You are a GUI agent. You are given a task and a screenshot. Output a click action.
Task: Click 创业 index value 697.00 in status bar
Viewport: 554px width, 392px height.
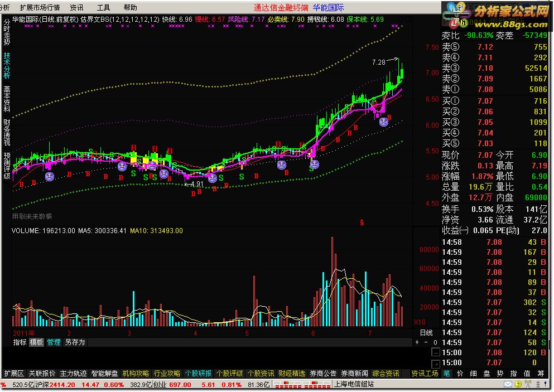[180, 385]
